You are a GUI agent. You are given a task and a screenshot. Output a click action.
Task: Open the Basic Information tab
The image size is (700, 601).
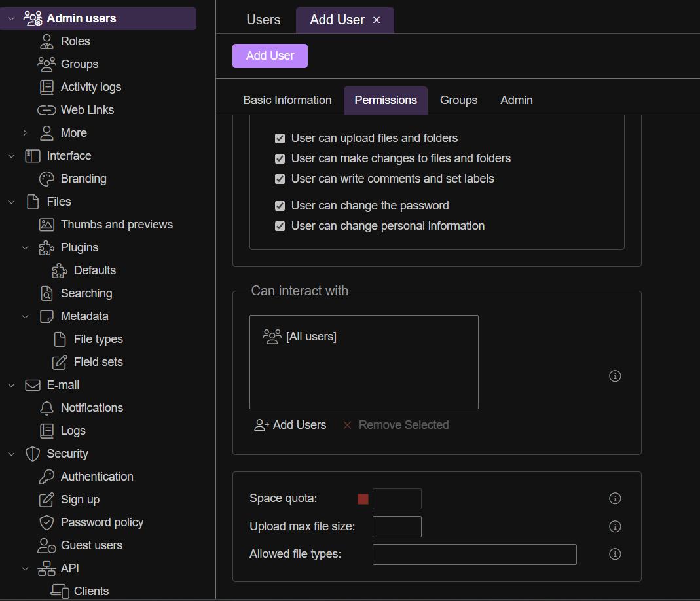[287, 100]
